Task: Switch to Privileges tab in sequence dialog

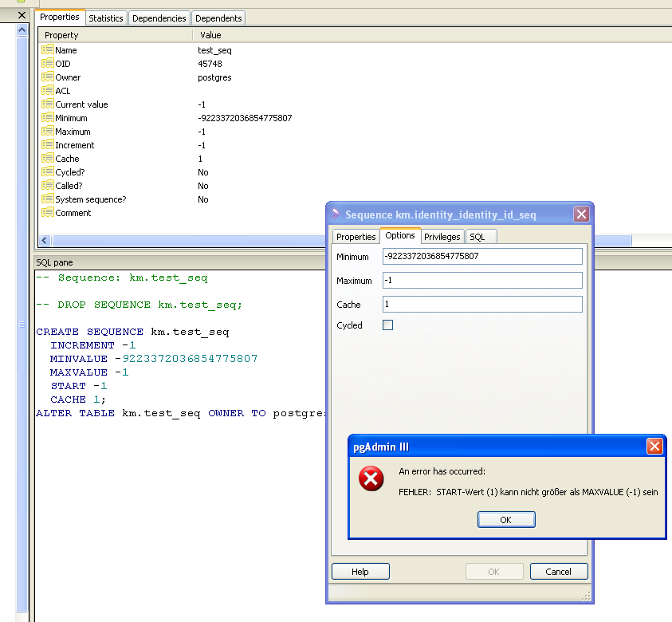Action: click(442, 237)
